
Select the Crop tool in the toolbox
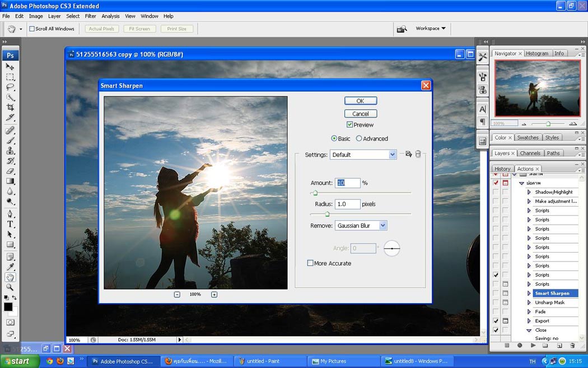(10, 108)
